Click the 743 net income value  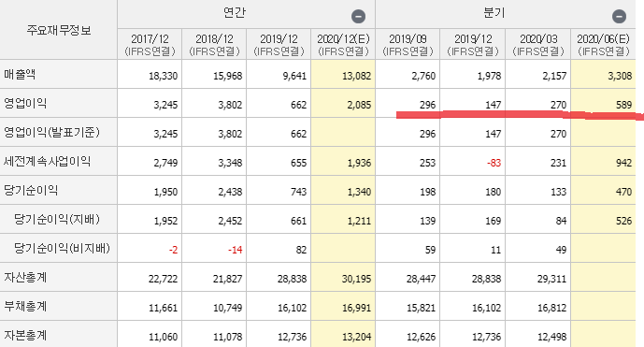point(298,192)
